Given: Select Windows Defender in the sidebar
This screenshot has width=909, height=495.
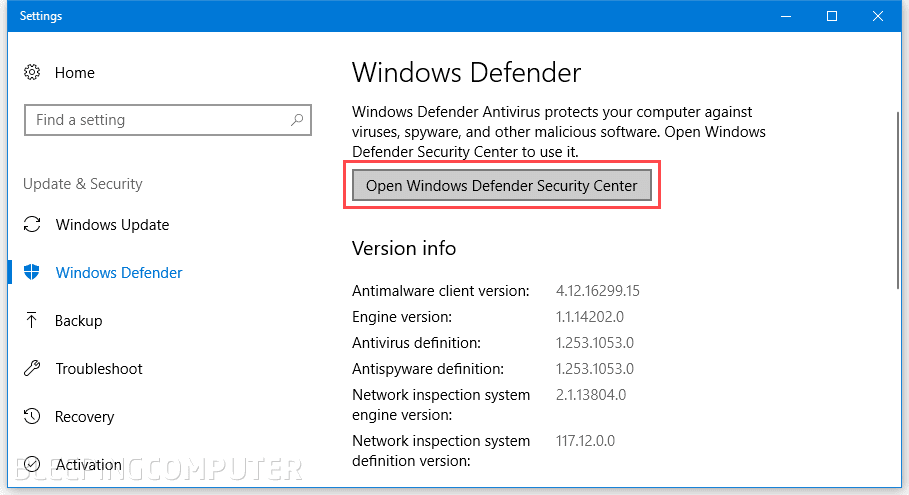Looking at the screenshot, I should click(119, 272).
